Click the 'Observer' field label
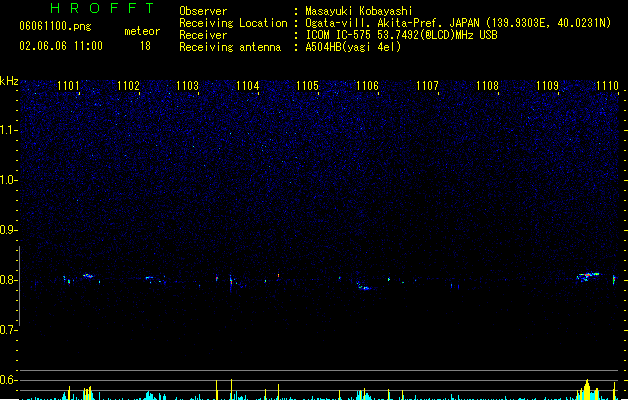629x400 pixels. [x=203, y=11]
